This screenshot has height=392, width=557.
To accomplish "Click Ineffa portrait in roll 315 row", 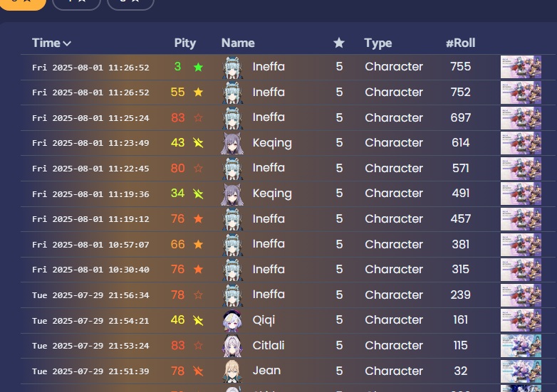I will click(233, 270).
